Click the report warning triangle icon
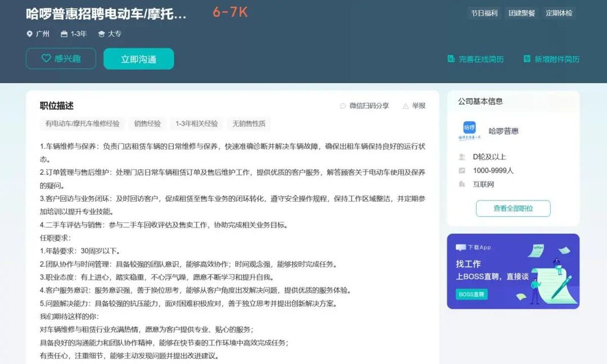The height and width of the screenshot is (364, 607). [x=406, y=106]
